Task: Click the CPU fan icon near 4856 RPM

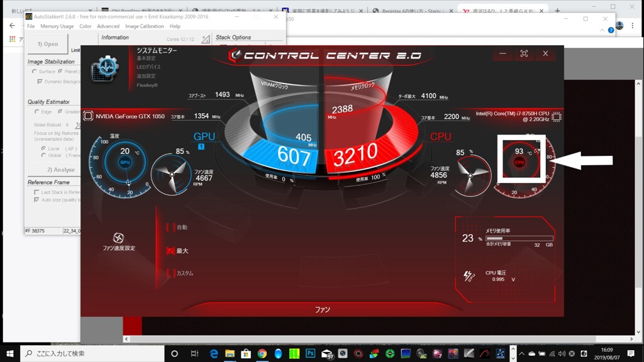Action: pyautogui.click(x=470, y=176)
